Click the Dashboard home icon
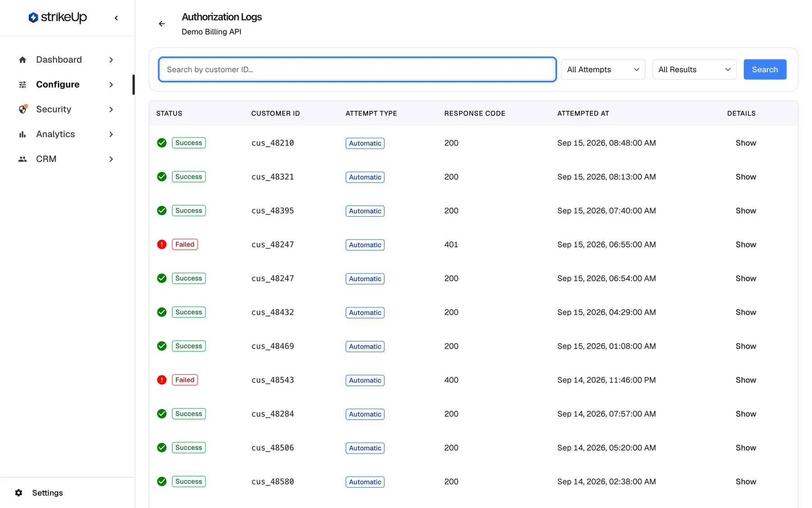This screenshot has width=812, height=508. (23, 60)
